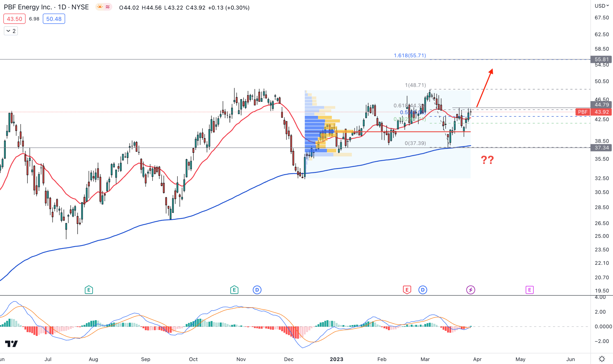Image resolution: width=613 pixels, height=364 pixels.
Task: Click the blue dividend D marker near November
Action: click(x=257, y=290)
